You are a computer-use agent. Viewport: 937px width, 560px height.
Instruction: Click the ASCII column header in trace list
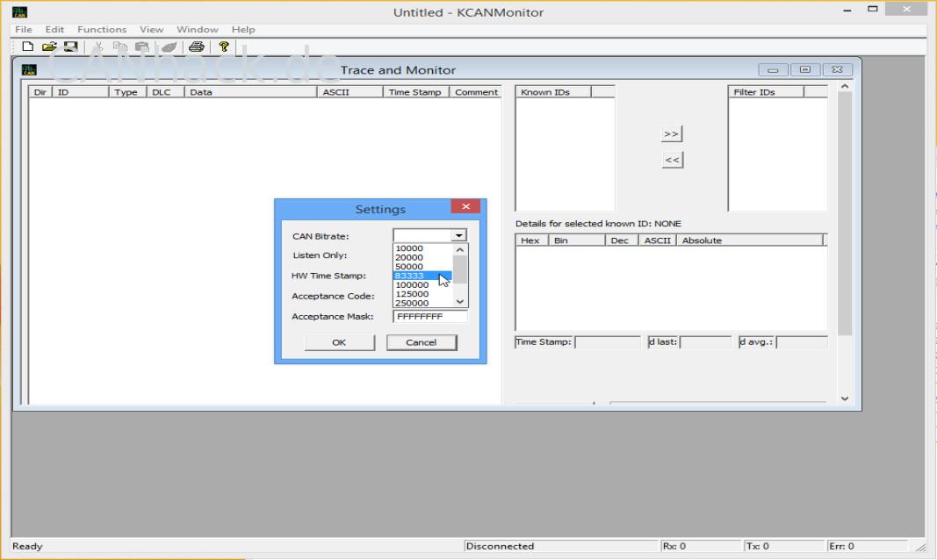[x=350, y=92]
